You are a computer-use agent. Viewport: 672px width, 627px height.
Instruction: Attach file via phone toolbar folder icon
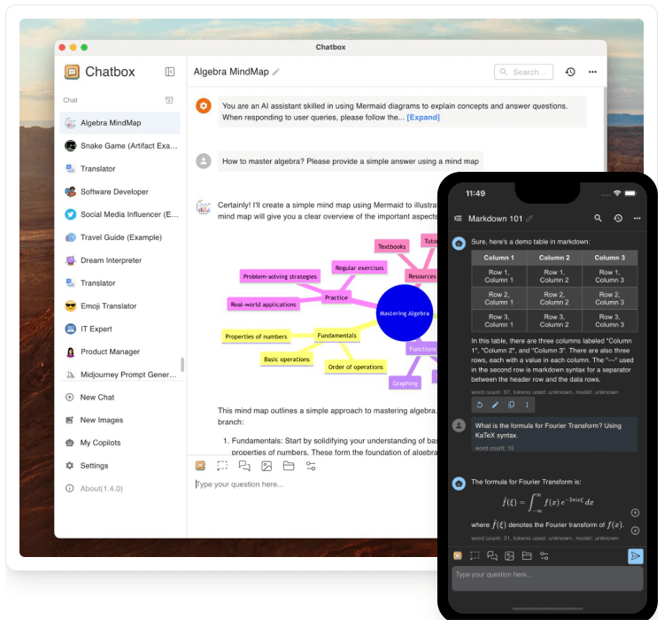(x=527, y=556)
